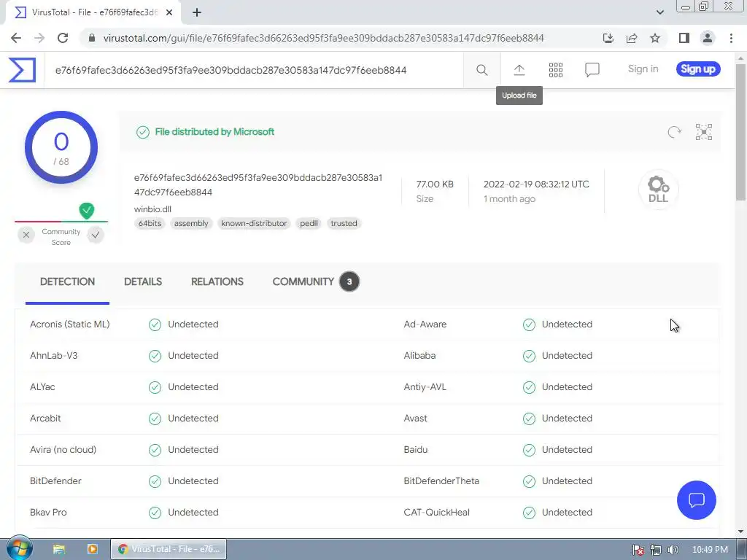Click the browser forward arrow

[39, 38]
